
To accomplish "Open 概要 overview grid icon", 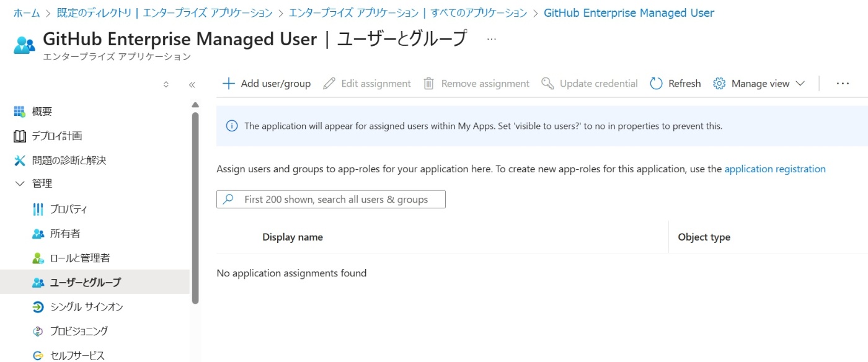I will tap(20, 112).
